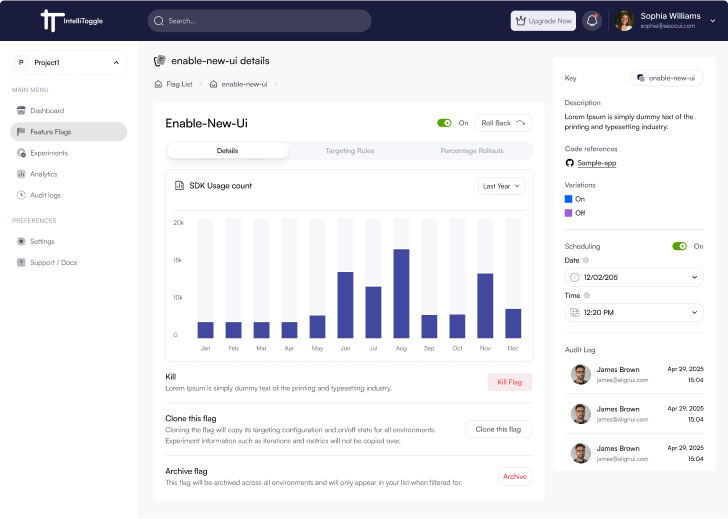Click the Experiments icon in sidebar
The image size is (728, 519).
point(21,153)
